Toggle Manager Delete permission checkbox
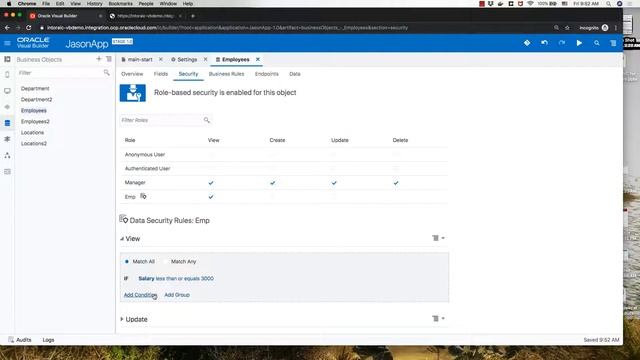 pos(396,183)
